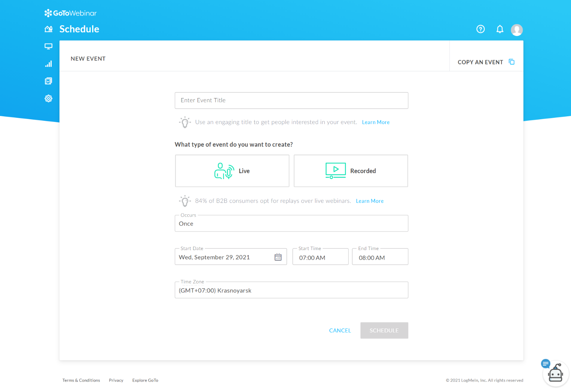Open the settings gear icon in sidebar

click(48, 98)
